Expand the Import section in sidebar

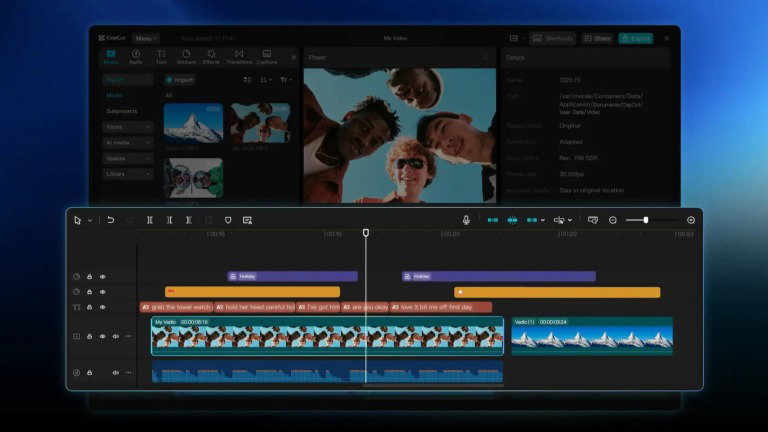(128, 79)
